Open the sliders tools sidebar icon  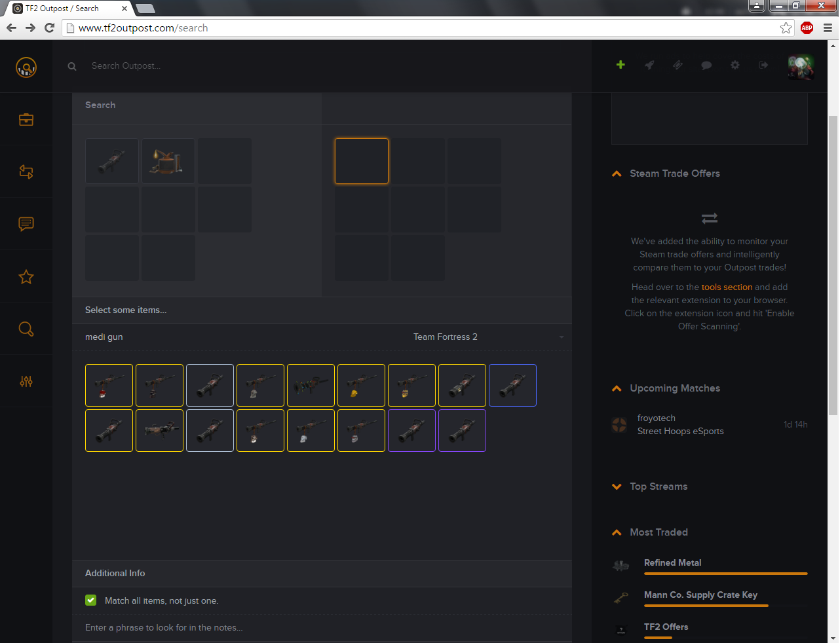(x=26, y=381)
